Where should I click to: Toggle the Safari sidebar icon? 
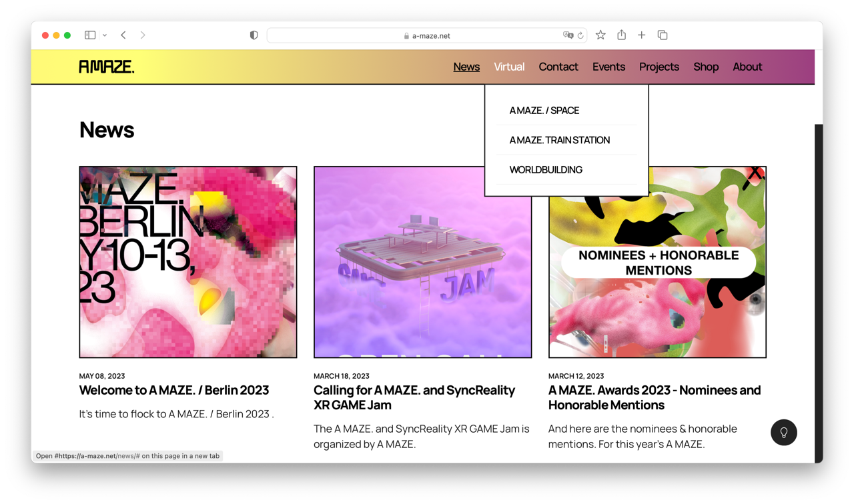90,35
